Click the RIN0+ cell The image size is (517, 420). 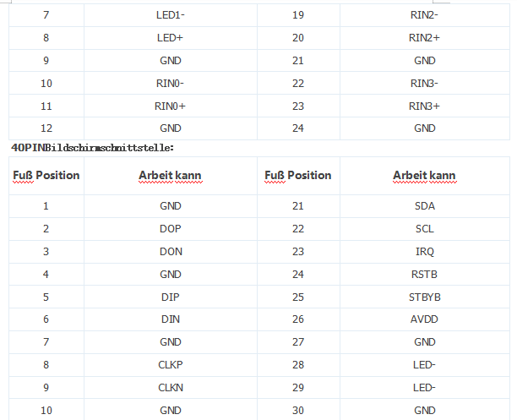[170, 106]
